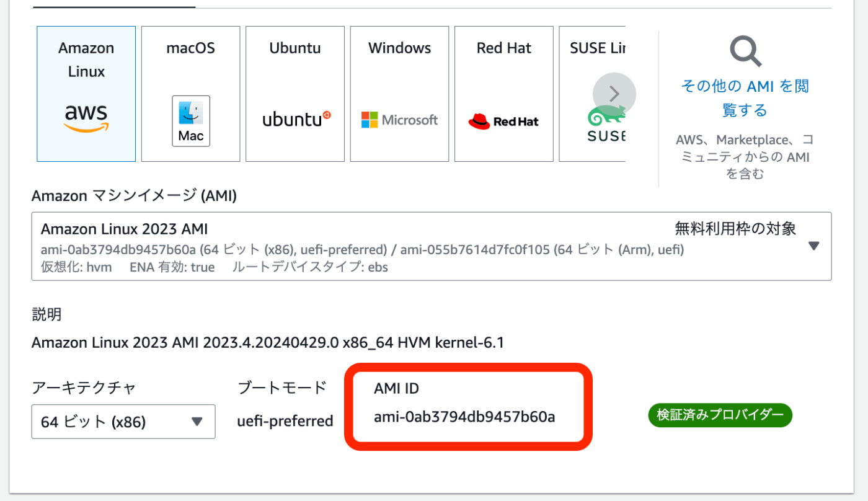Image resolution: width=868 pixels, height=501 pixels.
Task: Click the Amazon マシンイメージ (AMI) label
Action: click(135, 196)
